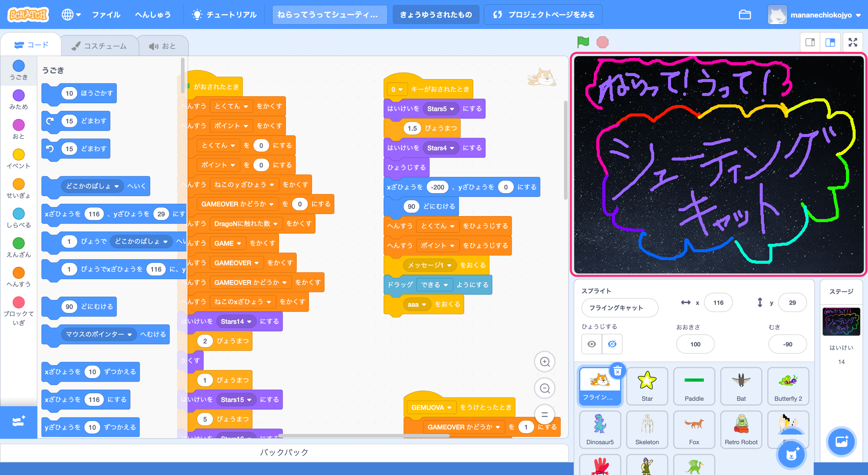Open the add extension button
The height and width of the screenshot is (475, 868).
point(18,422)
